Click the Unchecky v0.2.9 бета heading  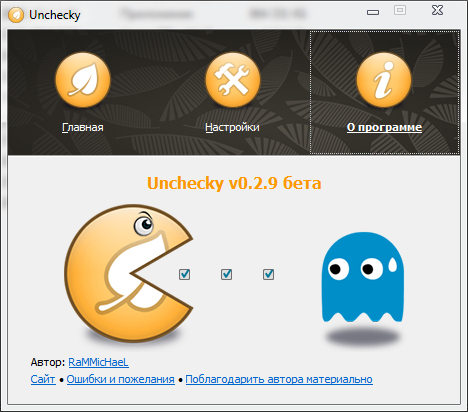point(234,183)
